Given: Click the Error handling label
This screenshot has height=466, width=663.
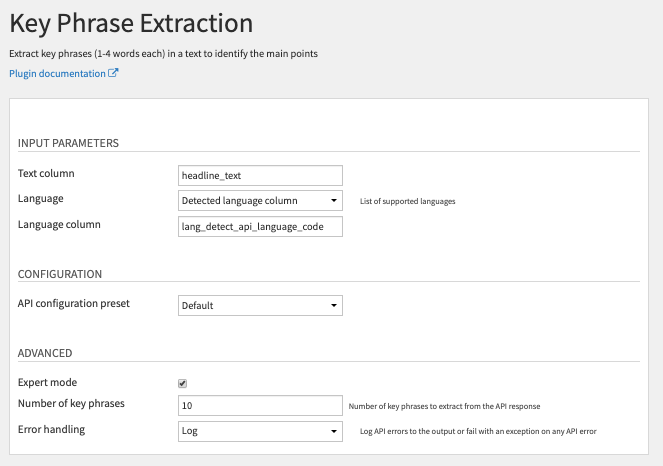Looking at the screenshot, I should 51,429.
